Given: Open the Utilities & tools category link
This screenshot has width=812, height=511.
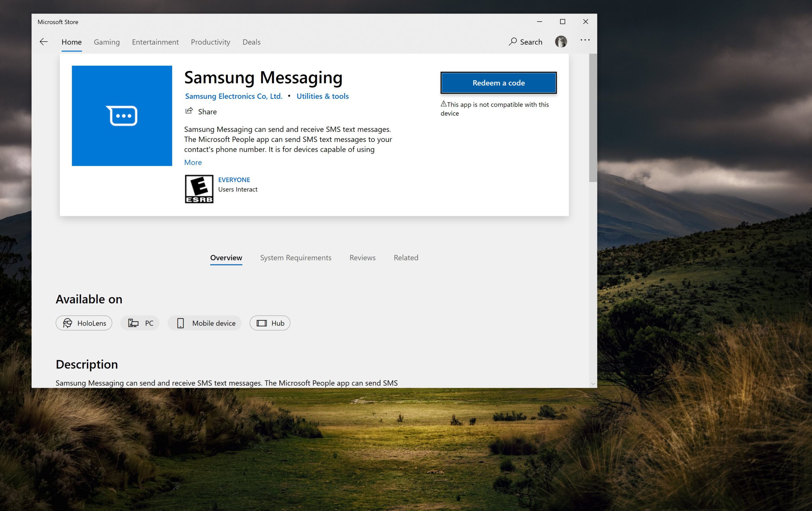Looking at the screenshot, I should click(x=322, y=96).
